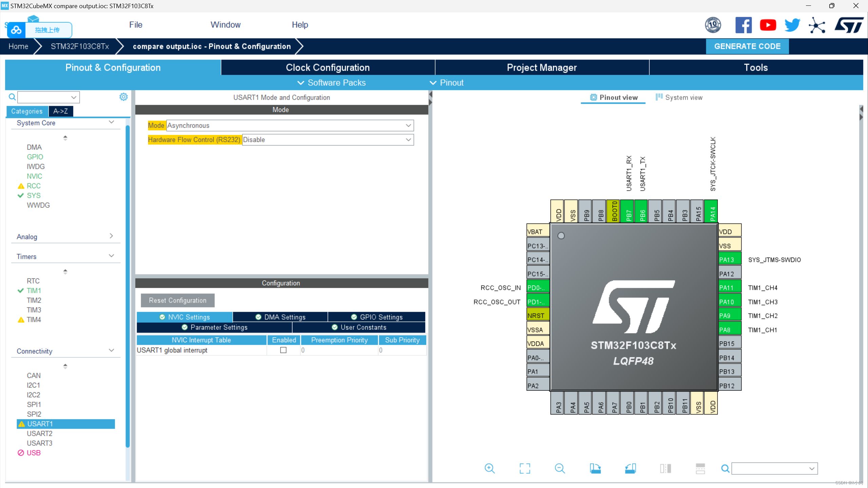This screenshot has width=868, height=488.
Task: Toggle the vertical split view icon
Action: pos(665,468)
